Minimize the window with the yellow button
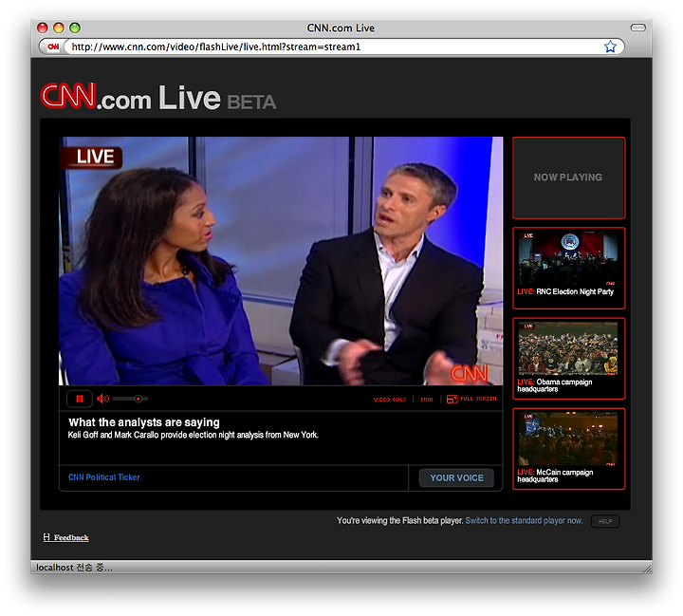The image size is (683, 616). (x=59, y=28)
